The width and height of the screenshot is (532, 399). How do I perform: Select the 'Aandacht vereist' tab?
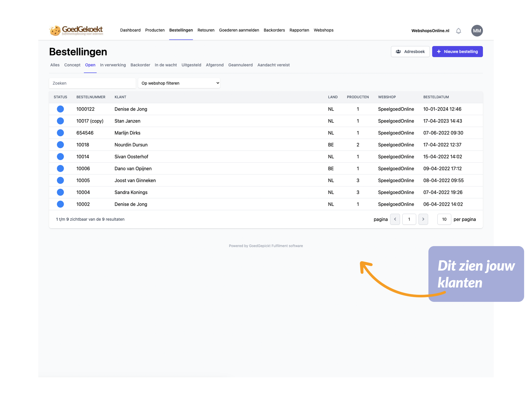pyautogui.click(x=273, y=65)
